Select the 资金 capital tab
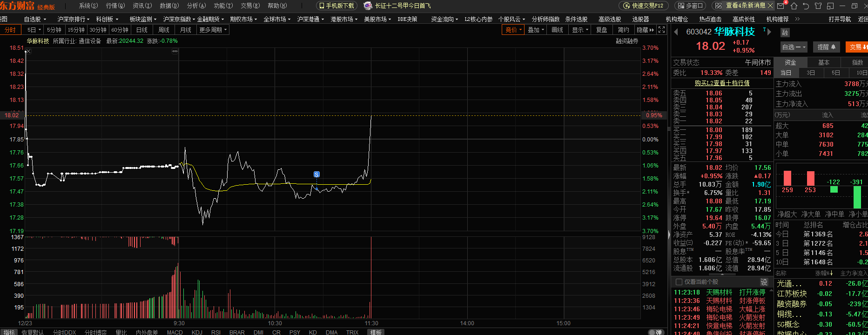This screenshot has height=335, width=868. coord(790,62)
